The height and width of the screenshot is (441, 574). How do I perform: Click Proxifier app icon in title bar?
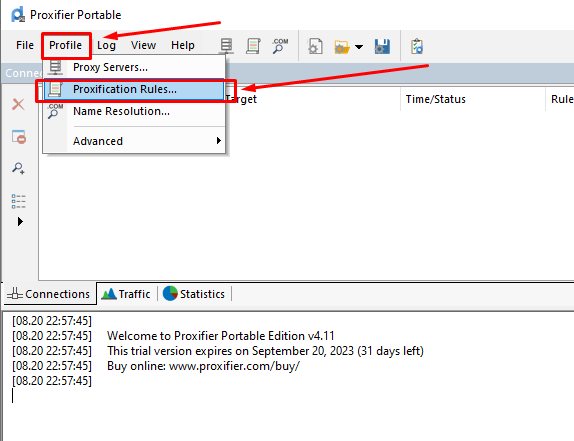point(18,15)
